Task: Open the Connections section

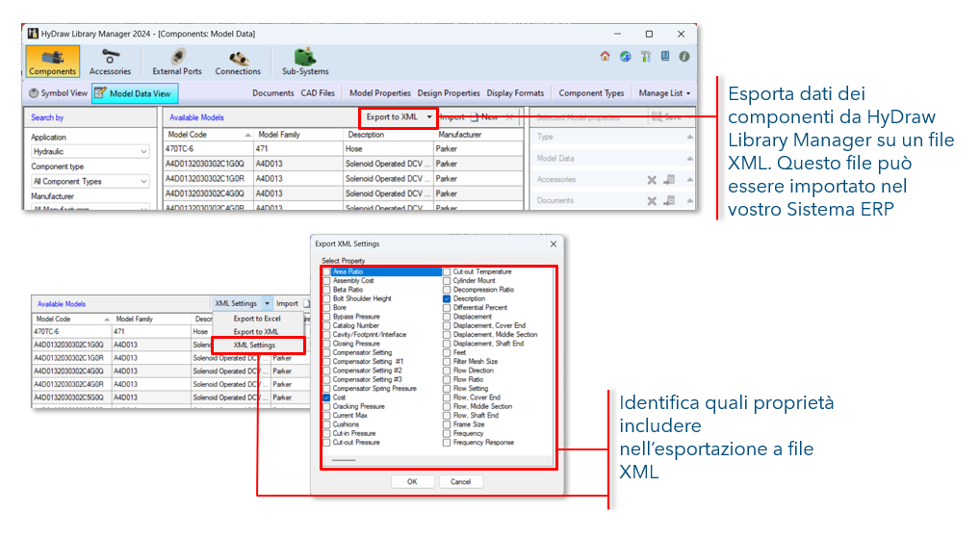Action: pos(238,62)
